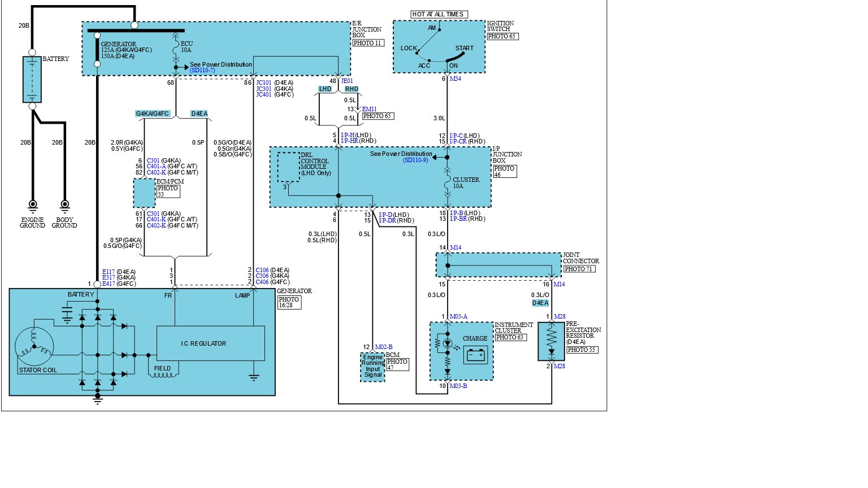
Task: Open the SD110-7 power distribution link
Action: pos(202,71)
